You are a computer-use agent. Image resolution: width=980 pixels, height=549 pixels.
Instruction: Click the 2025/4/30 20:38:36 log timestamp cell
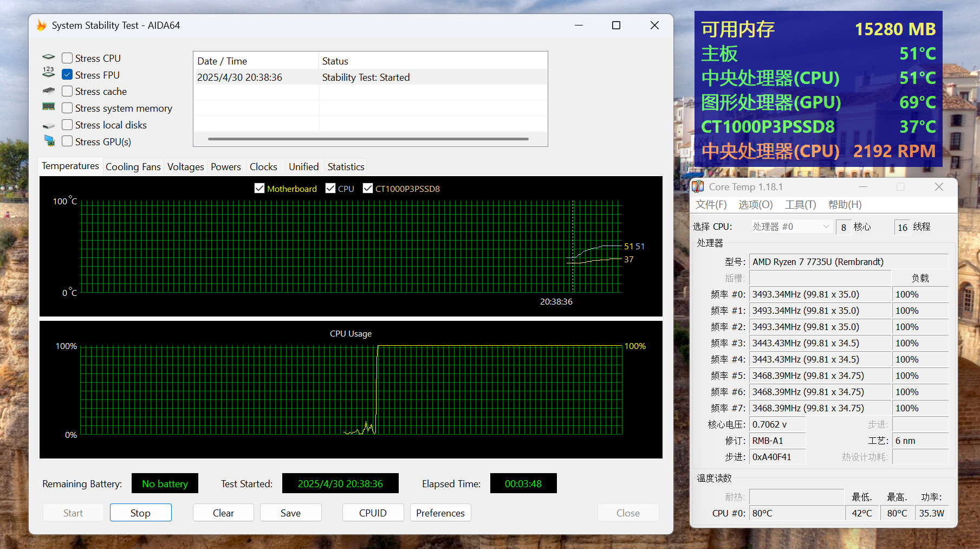240,77
